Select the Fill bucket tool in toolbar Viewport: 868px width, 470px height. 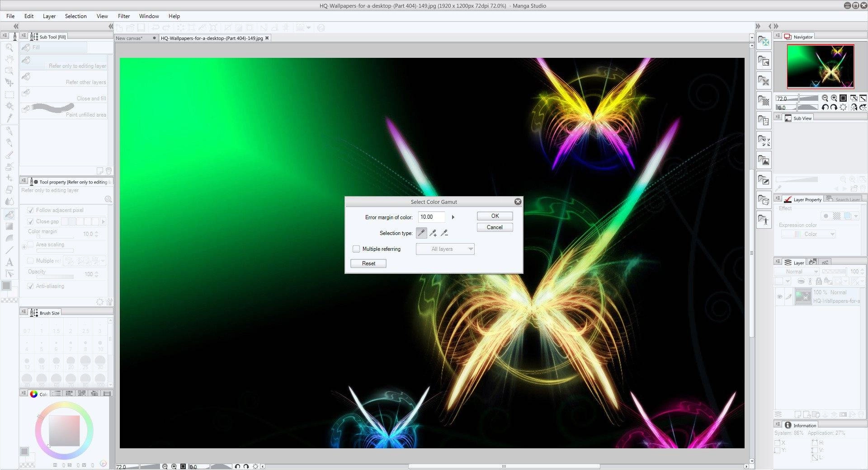9,214
